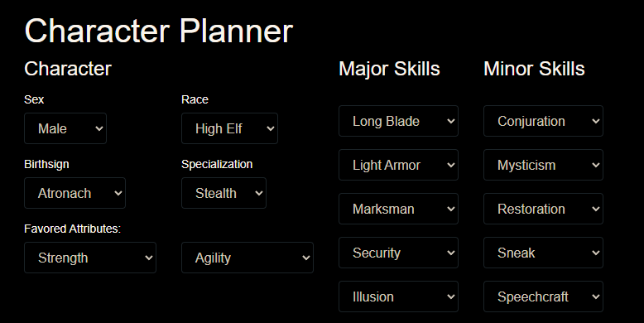Viewport: 644px width, 323px height.
Task: Open the Long Blade major skill dropdown
Action: point(398,121)
